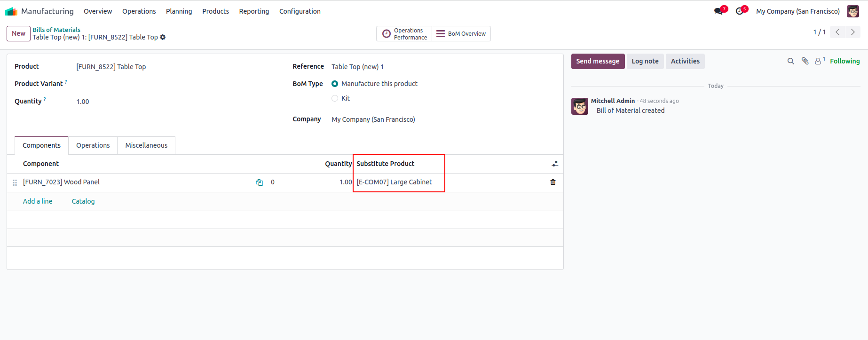Open the activities clock icon
868x340 pixels.
click(x=740, y=11)
